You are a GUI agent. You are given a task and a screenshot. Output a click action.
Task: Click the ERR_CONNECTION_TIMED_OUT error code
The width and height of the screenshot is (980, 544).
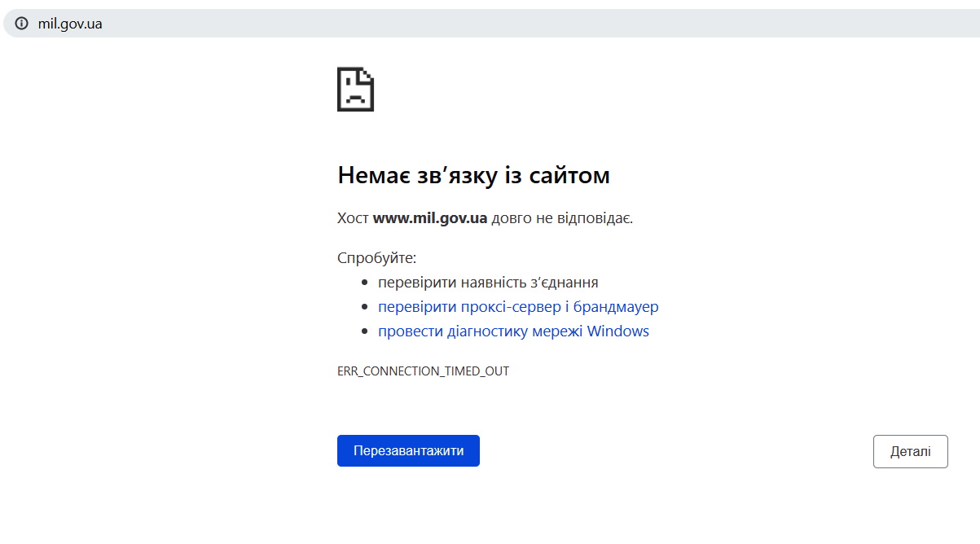tap(423, 371)
